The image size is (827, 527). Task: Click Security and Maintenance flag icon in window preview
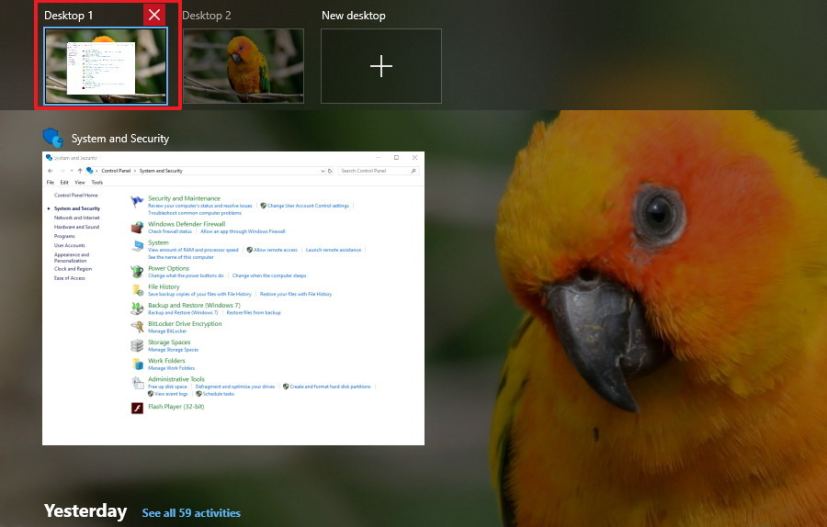(137, 202)
